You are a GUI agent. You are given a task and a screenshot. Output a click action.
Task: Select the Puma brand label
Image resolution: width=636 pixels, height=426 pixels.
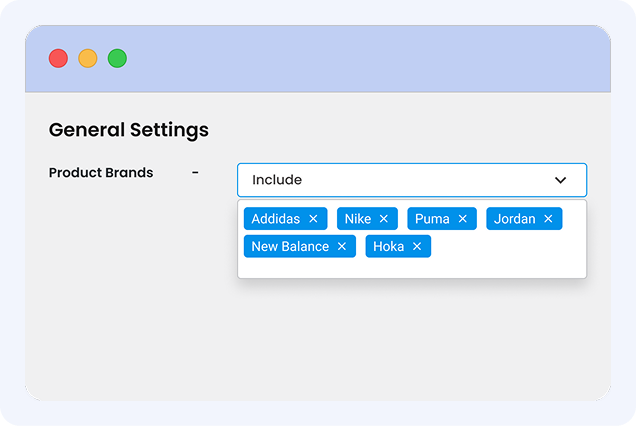(x=432, y=219)
